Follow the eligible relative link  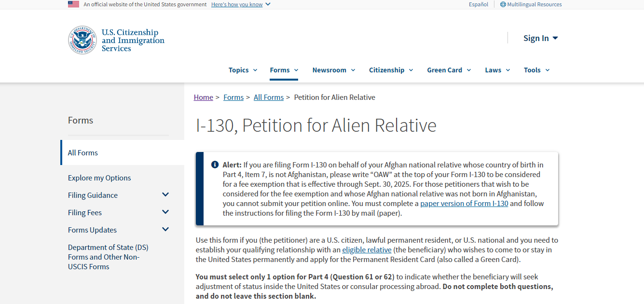coord(367,249)
